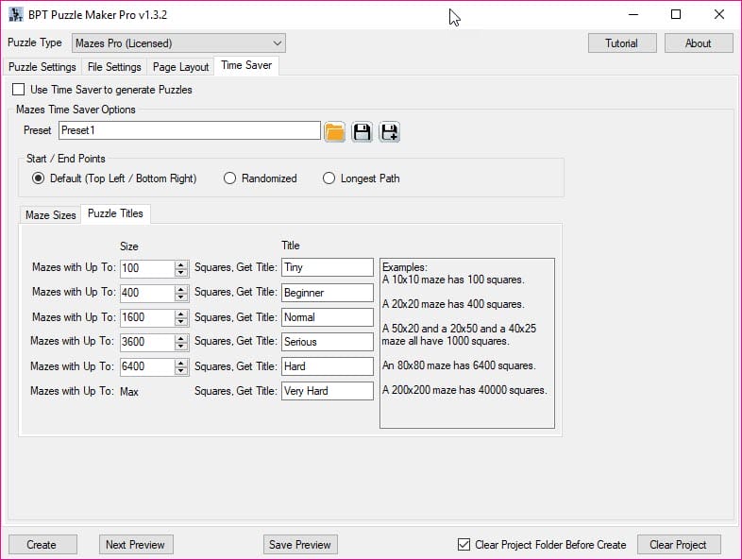Click 'Puzzle Type' label
742x560 pixels.
click(x=35, y=42)
